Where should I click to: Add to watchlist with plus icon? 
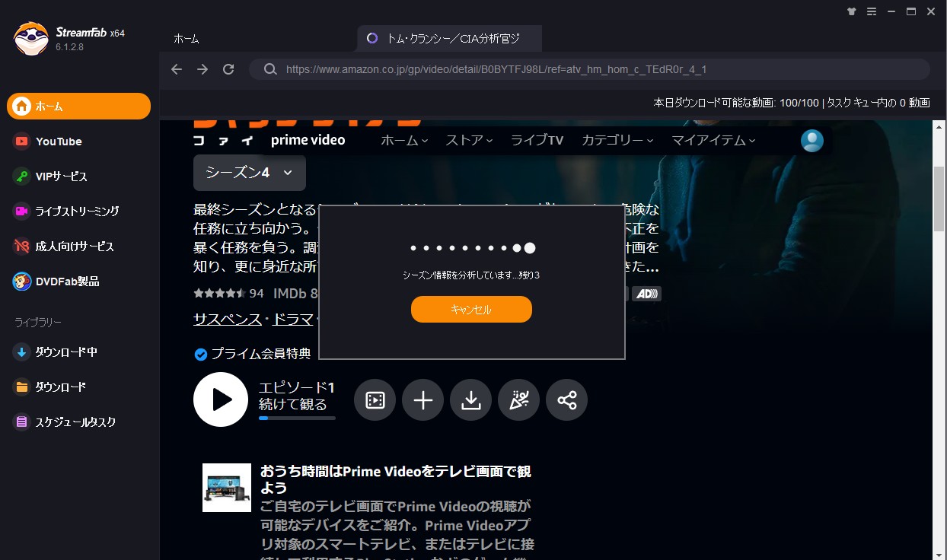point(423,400)
